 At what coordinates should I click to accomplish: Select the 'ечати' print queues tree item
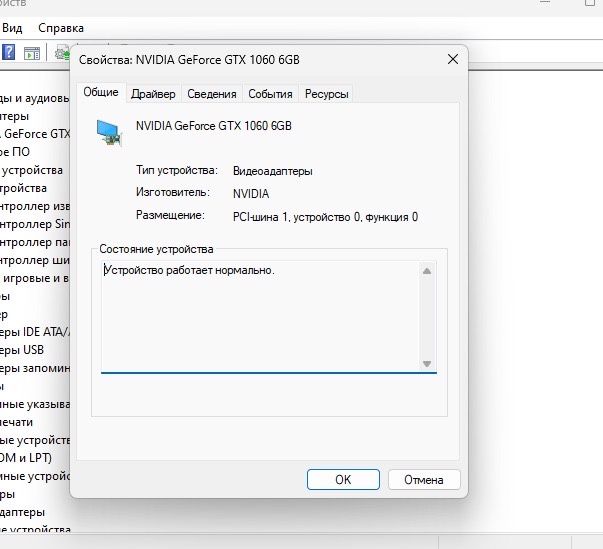17,422
